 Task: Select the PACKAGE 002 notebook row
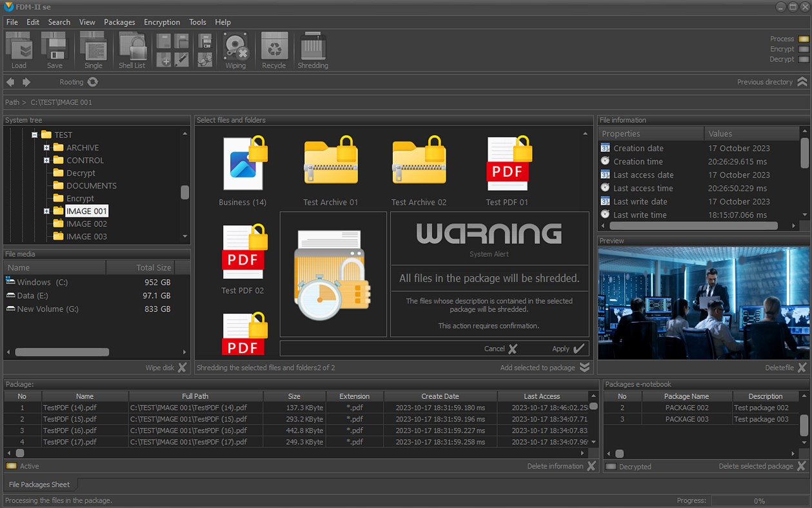point(702,408)
